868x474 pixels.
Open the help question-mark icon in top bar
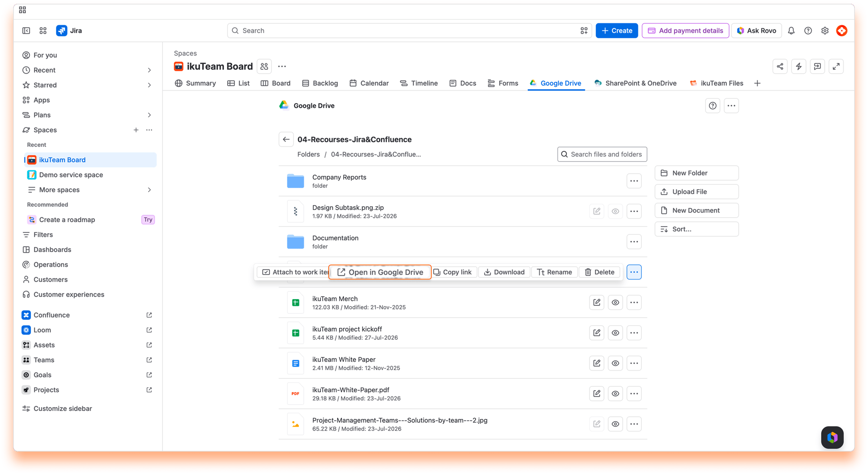click(808, 30)
